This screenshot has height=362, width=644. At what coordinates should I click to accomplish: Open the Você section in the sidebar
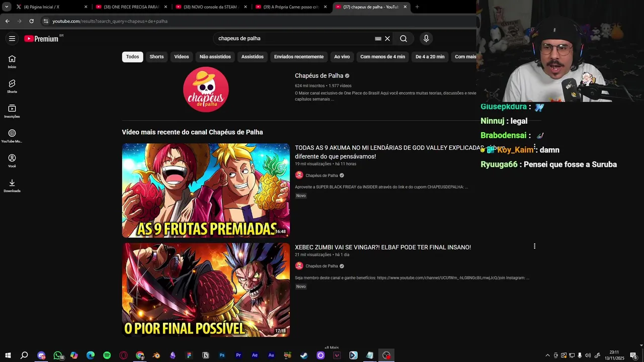tap(12, 160)
